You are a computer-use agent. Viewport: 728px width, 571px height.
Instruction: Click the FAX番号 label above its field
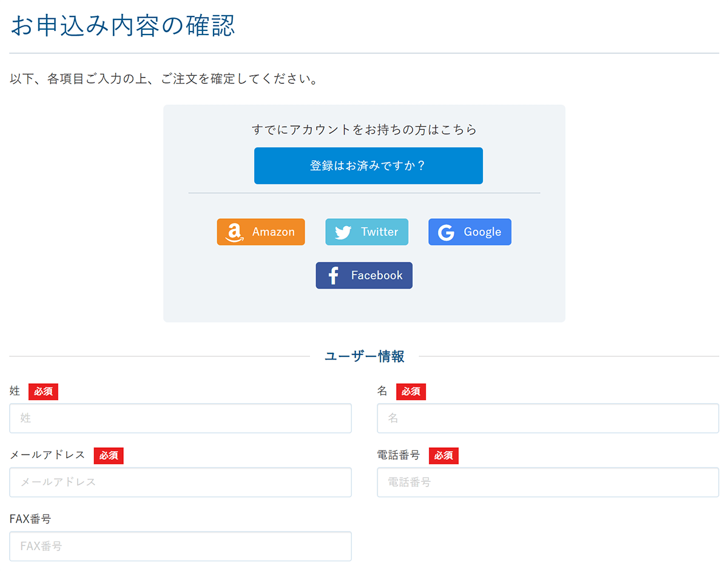(30, 519)
